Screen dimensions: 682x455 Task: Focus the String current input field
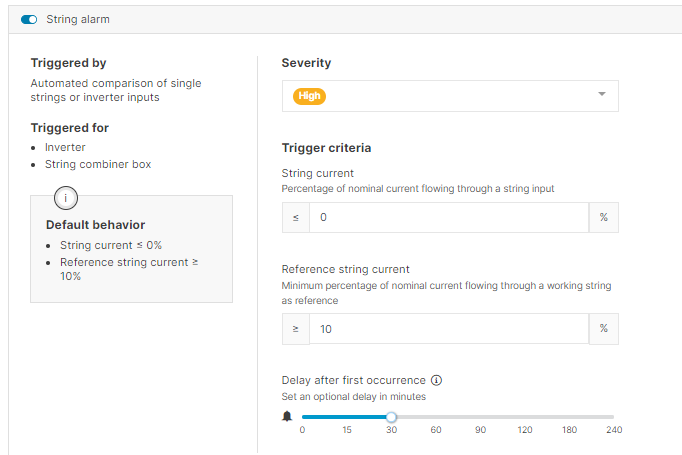point(448,218)
